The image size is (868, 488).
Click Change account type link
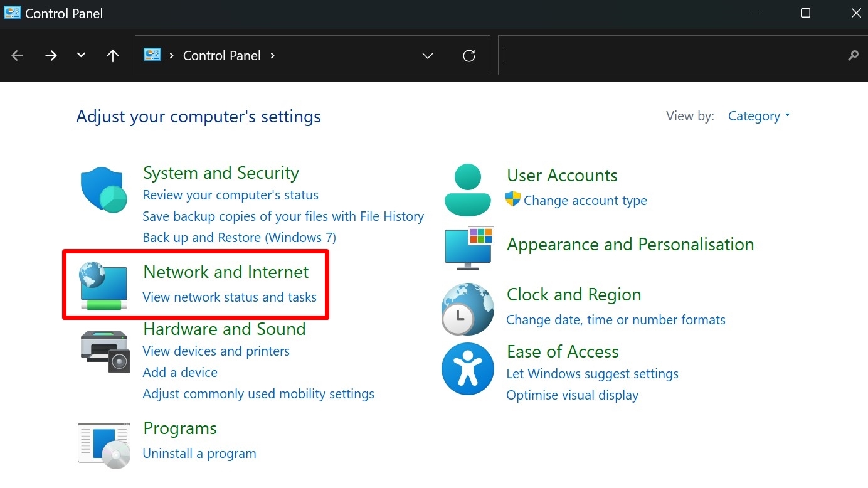pyautogui.click(x=585, y=201)
